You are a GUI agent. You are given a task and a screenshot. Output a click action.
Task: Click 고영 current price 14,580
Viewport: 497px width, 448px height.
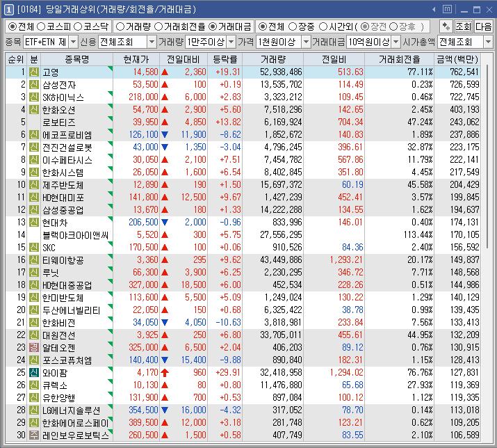(x=145, y=72)
